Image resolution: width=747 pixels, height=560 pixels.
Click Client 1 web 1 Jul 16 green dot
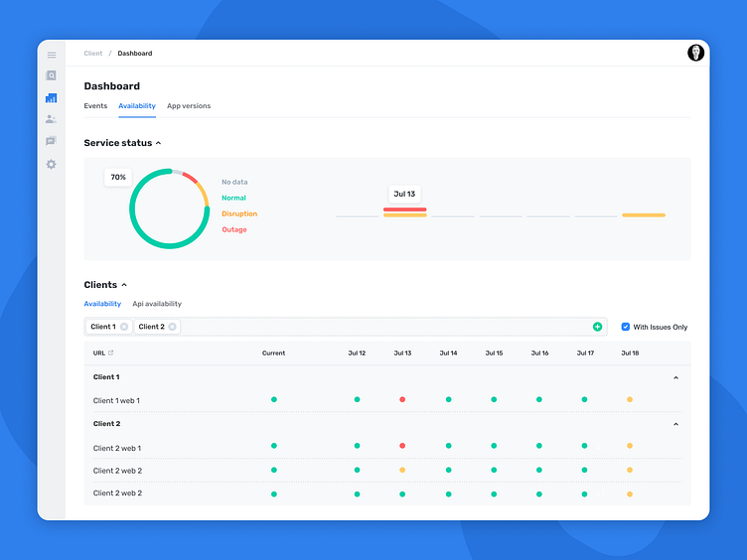point(539,399)
